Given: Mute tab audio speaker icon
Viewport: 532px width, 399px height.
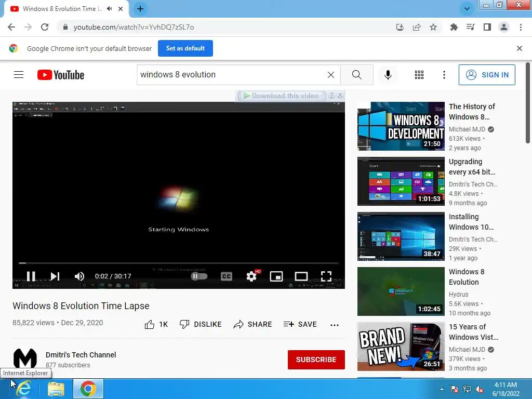Looking at the screenshot, I should click(110, 9).
